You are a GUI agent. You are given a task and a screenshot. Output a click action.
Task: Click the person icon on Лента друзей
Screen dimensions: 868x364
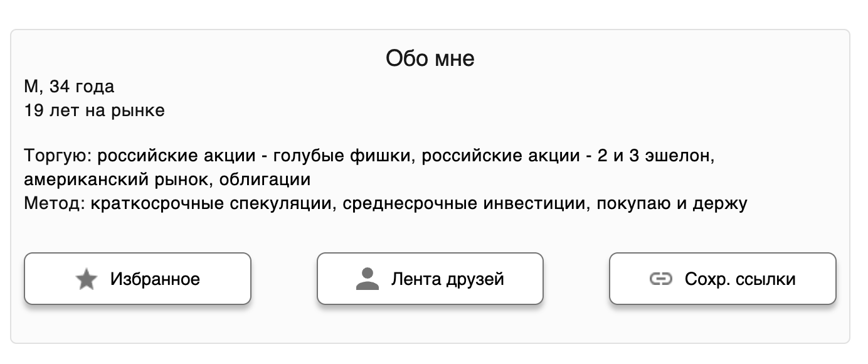(x=368, y=279)
